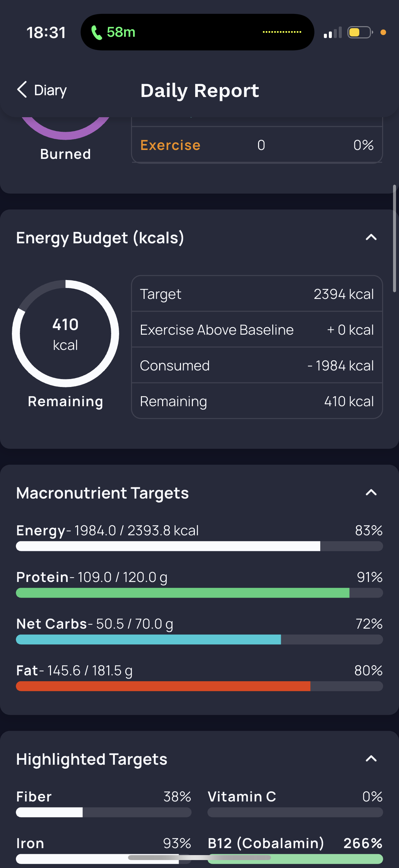Collapse the Energy Budget (kcals) section
Screen dimensions: 399x868
click(x=371, y=237)
